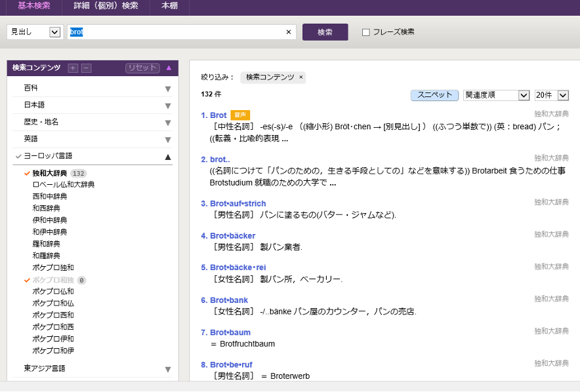
Task: Click the 音声 audio badge next to Brot
Action: click(x=240, y=115)
